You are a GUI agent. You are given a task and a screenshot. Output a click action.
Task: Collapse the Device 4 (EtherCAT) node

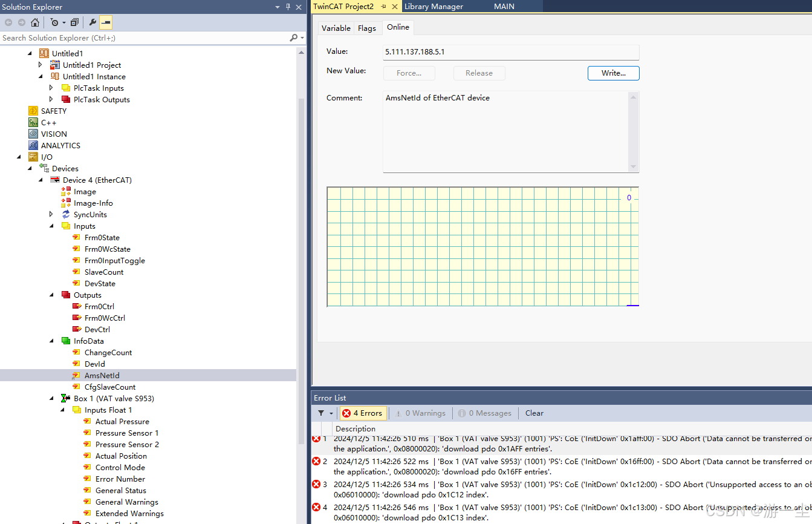(x=41, y=180)
